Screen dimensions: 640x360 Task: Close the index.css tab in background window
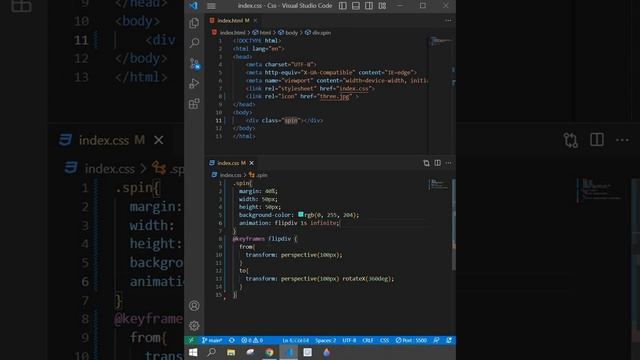click(159, 140)
